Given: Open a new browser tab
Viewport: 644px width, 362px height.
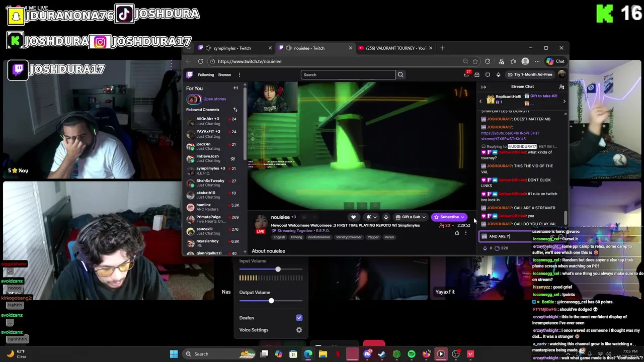Looking at the screenshot, I should tap(443, 48).
